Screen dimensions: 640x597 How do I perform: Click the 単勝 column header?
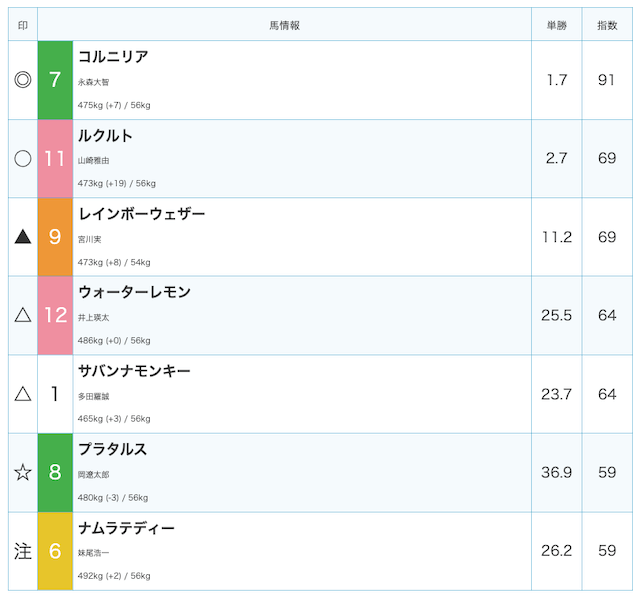[557, 25]
